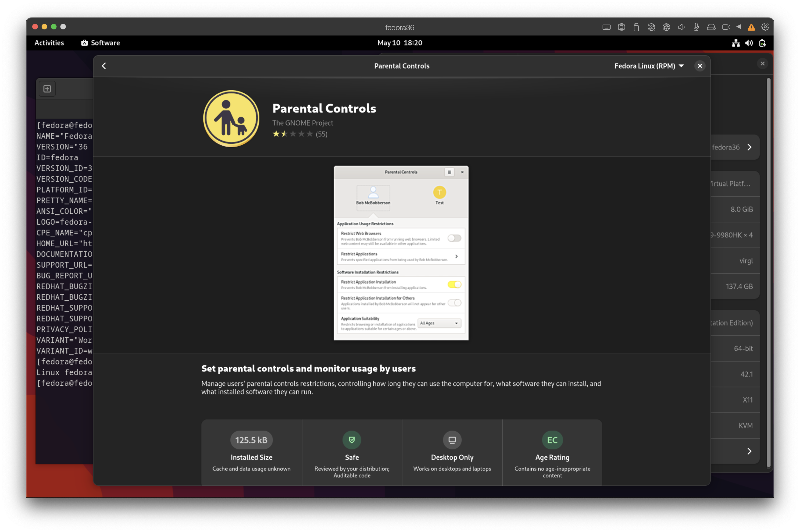Click the Desktop Only monitor icon
Screen dimensions: 800x532
click(452, 440)
